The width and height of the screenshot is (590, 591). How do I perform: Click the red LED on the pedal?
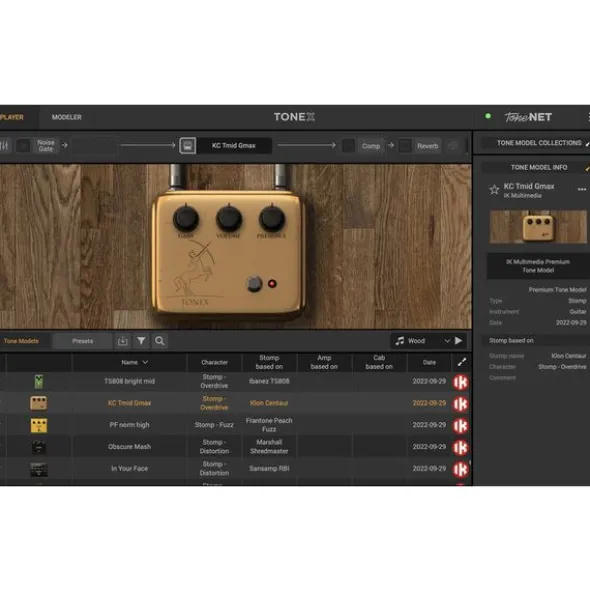[272, 284]
